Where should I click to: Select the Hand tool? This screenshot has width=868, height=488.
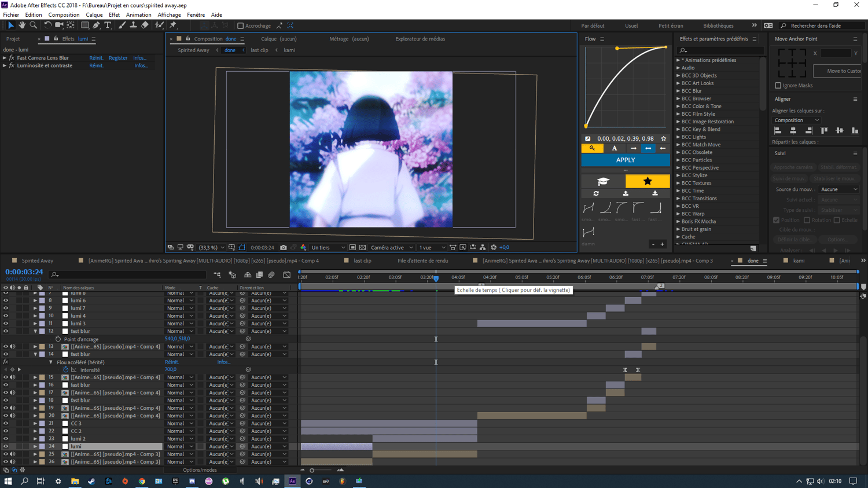click(x=22, y=25)
